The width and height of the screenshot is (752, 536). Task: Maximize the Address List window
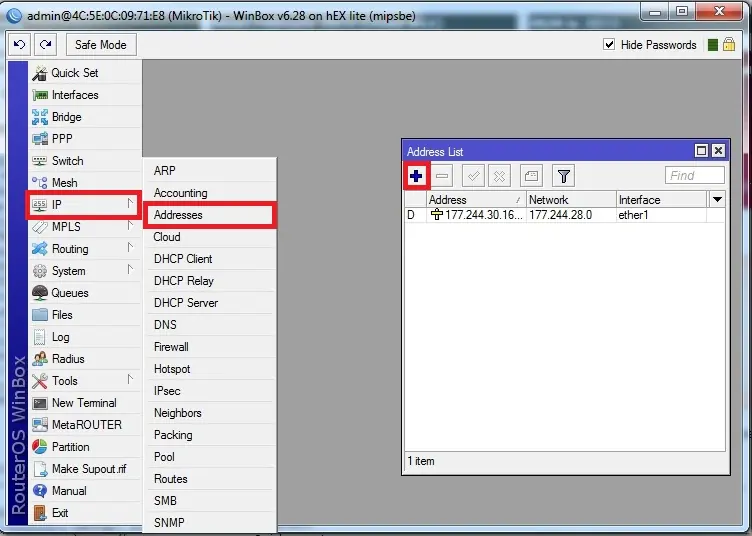(701, 151)
